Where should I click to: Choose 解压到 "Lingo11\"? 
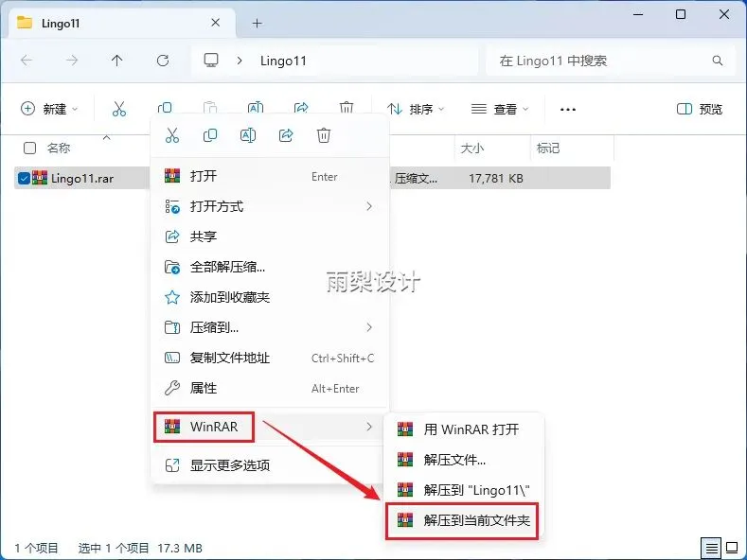464,490
